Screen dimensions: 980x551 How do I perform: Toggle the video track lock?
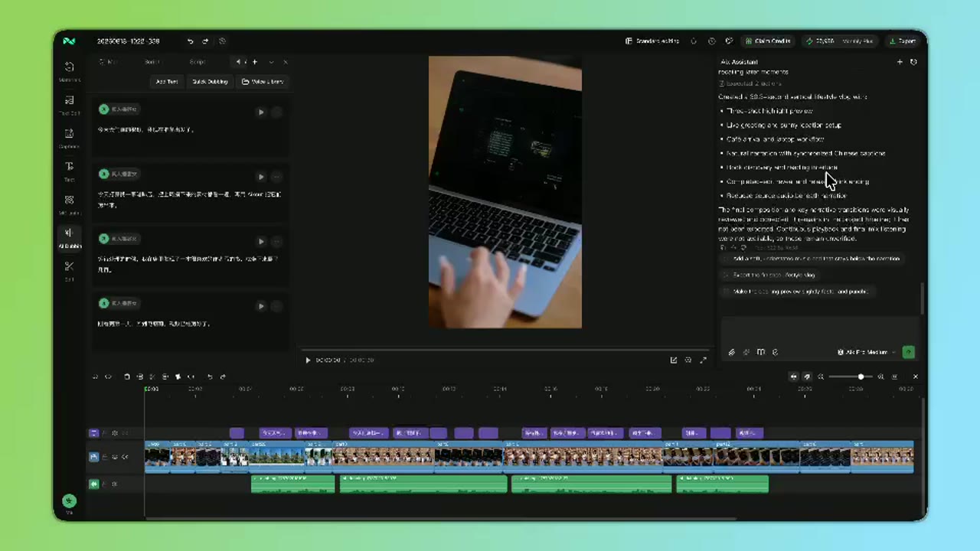coord(105,457)
